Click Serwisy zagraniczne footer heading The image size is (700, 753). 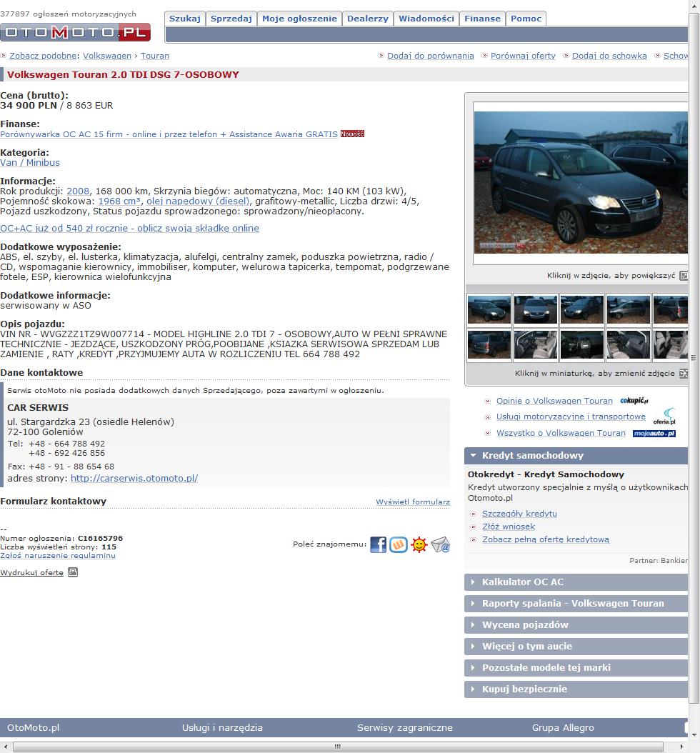(x=405, y=728)
